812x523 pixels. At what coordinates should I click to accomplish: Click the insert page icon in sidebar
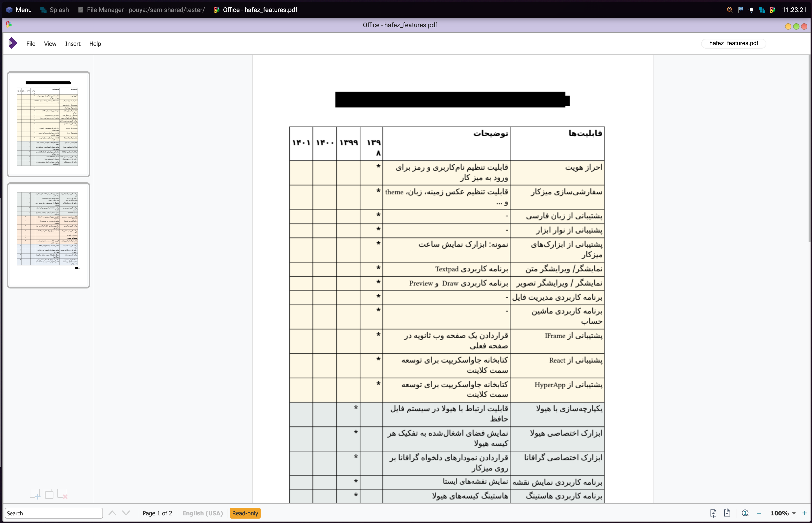[x=35, y=494]
